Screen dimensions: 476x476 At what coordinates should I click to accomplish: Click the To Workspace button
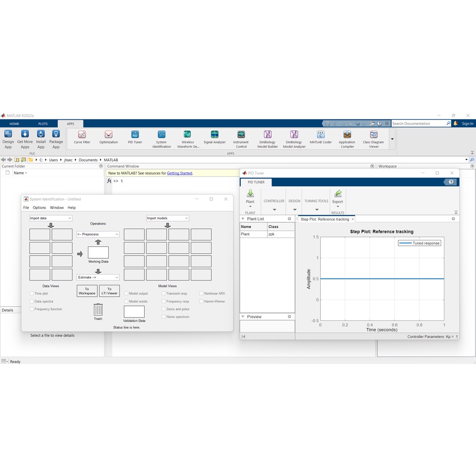(87, 291)
